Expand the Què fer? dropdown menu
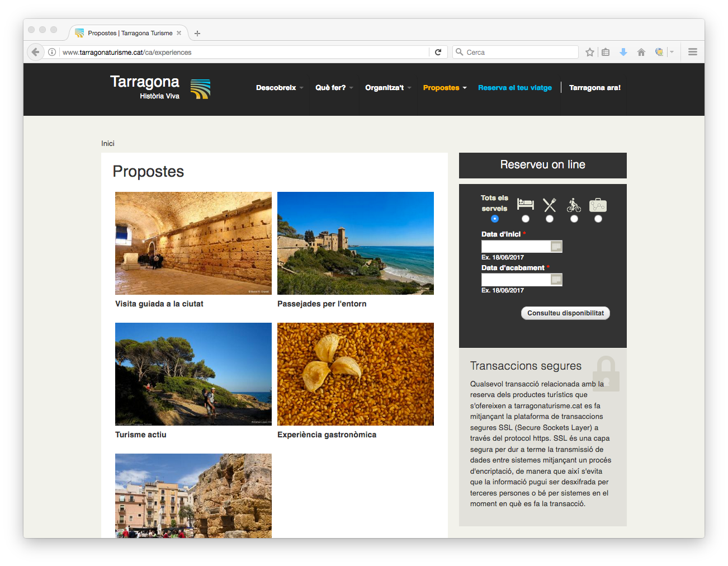This screenshot has height=566, width=728. pos(334,88)
